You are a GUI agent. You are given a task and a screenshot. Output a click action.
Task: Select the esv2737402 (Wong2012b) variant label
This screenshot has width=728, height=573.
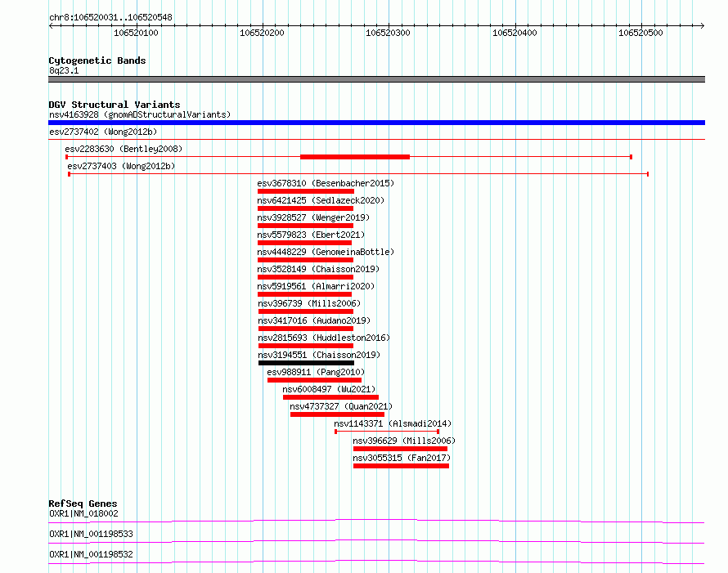103,132
